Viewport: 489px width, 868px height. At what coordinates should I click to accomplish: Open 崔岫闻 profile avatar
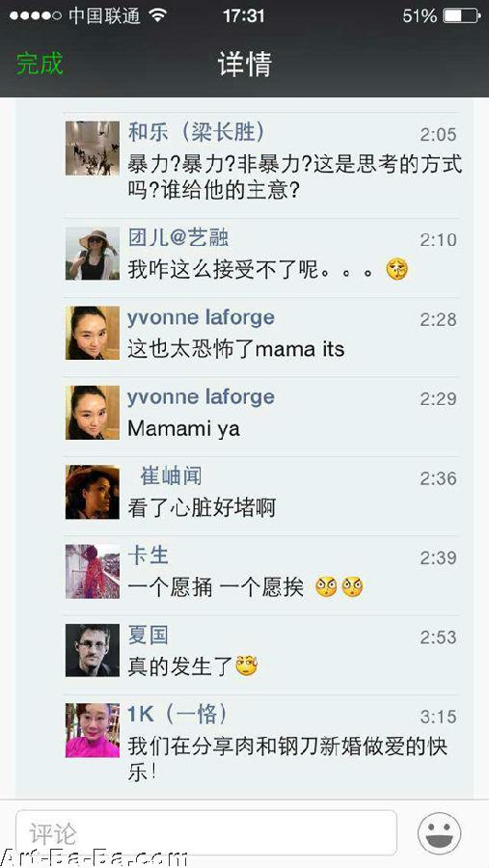coord(93,492)
